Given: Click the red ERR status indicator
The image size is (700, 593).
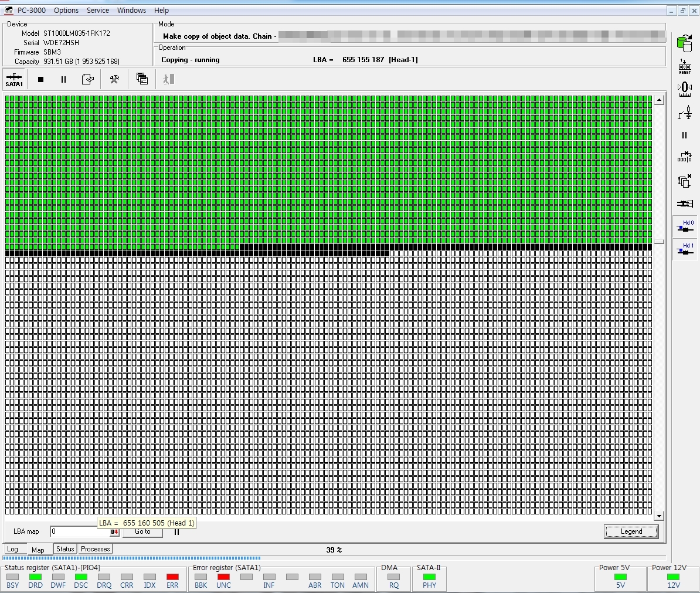Looking at the screenshot, I should 172,577.
